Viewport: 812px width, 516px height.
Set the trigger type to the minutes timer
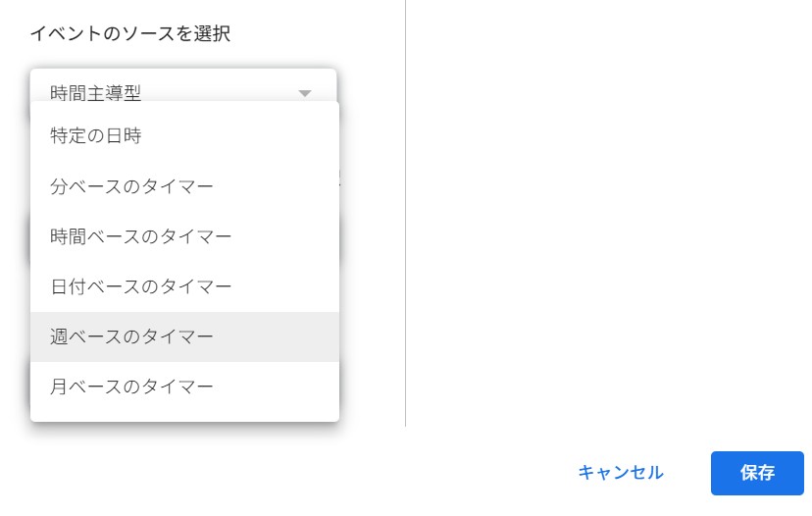[185, 186]
